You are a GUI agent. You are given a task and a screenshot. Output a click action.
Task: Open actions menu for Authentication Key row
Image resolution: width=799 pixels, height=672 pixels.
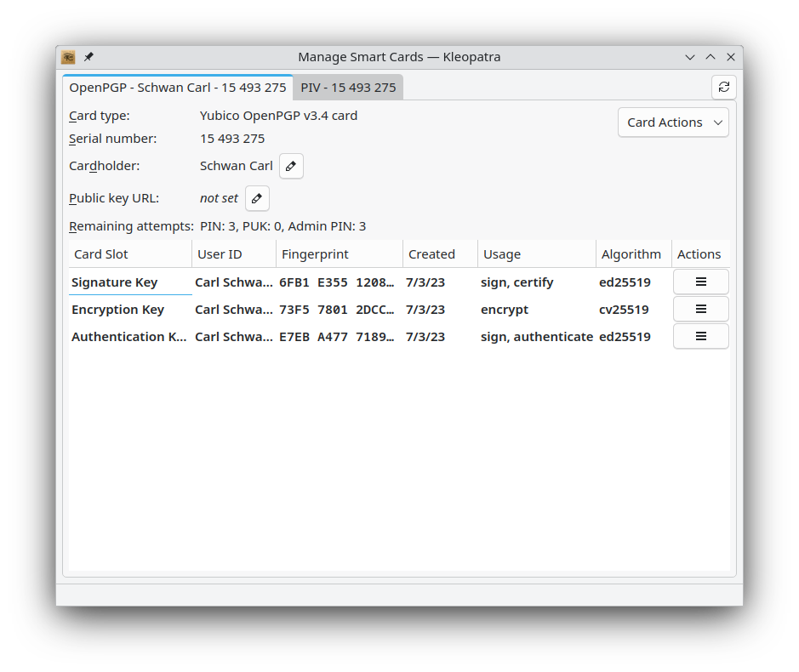(700, 336)
